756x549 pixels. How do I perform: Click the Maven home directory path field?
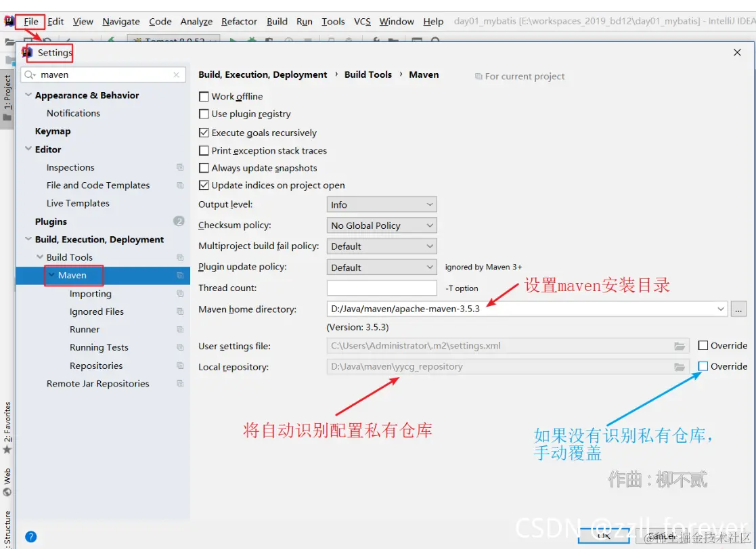(527, 309)
